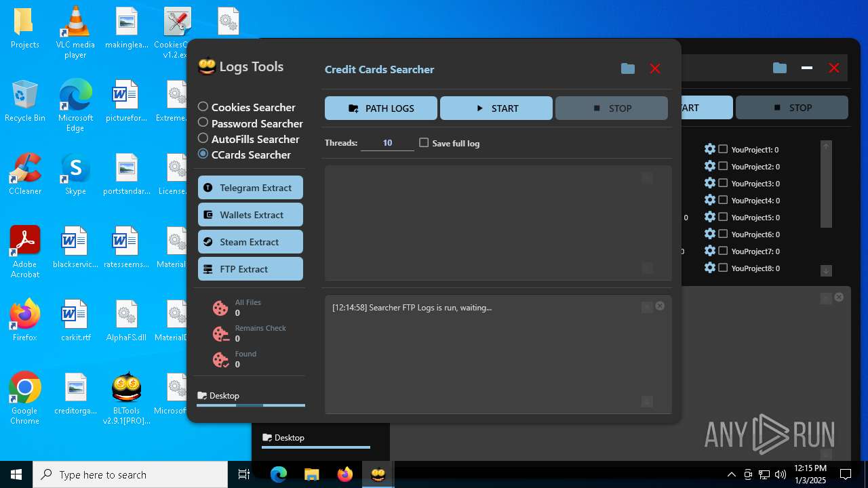
Task: Open the folder icon in Credit Cards Searcher header
Action: pyautogui.click(x=628, y=68)
